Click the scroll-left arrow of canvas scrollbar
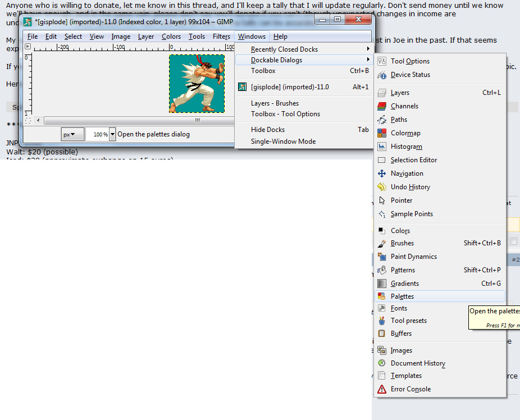520x420 pixels. click(38, 120)
